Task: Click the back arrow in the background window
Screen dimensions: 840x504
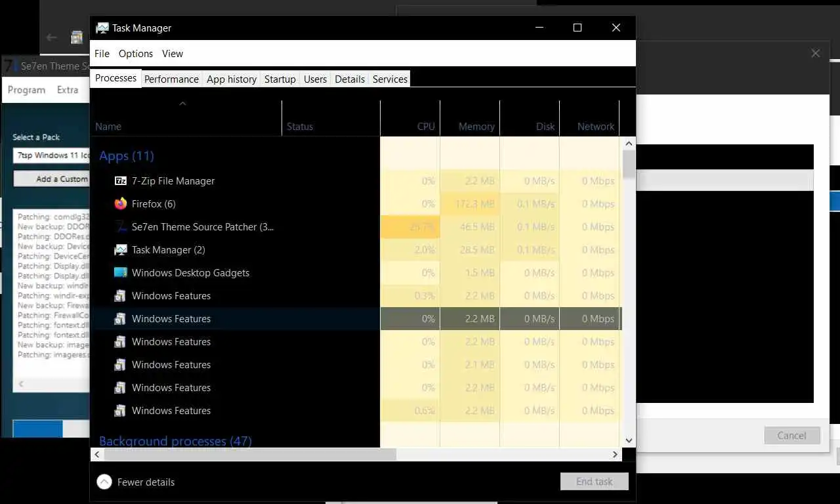Action: pyautogui.click(x=52, y=37)
